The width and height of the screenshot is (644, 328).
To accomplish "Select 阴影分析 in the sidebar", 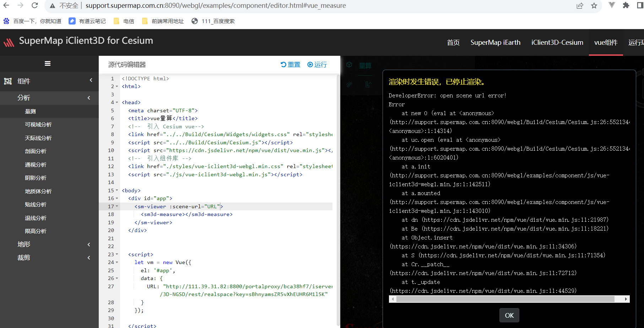I will coord(36,178).
